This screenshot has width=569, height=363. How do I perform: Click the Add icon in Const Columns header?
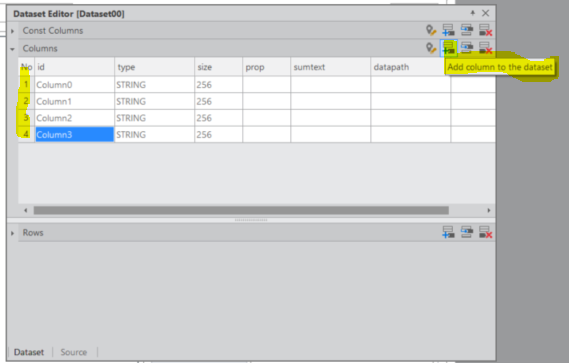point(449,30)
